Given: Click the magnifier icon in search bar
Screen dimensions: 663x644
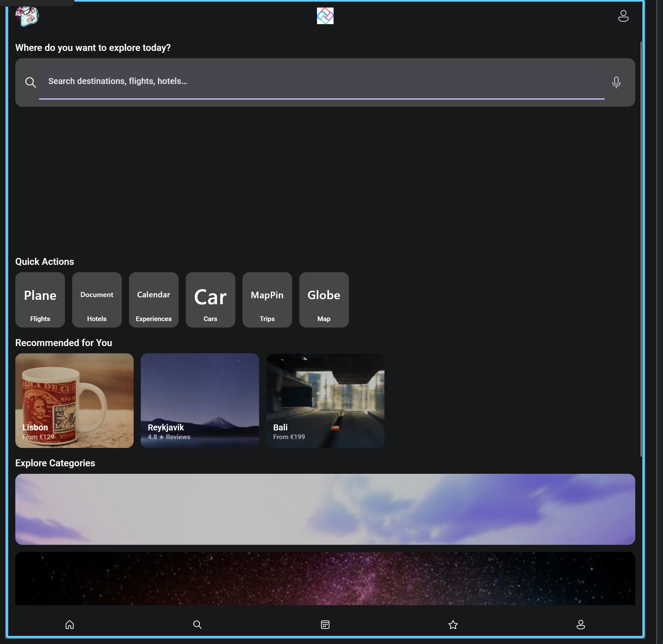Looking at the screenshot, I should pyautogui.click(x=30, y=82).
